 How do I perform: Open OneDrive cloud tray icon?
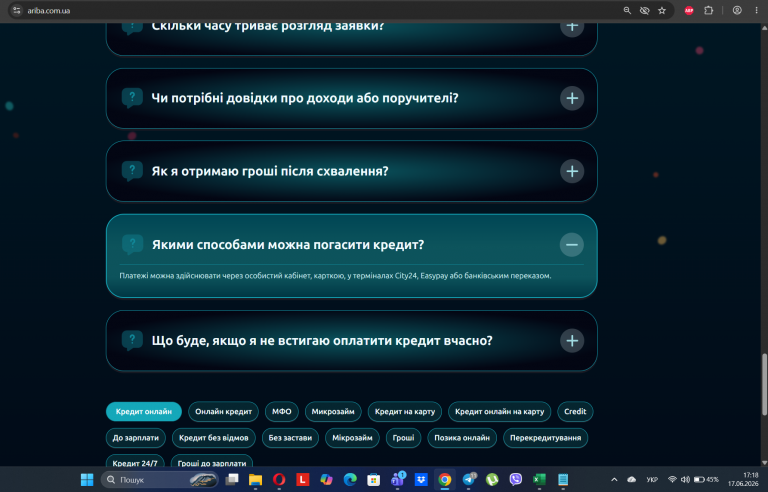(631, 480)
